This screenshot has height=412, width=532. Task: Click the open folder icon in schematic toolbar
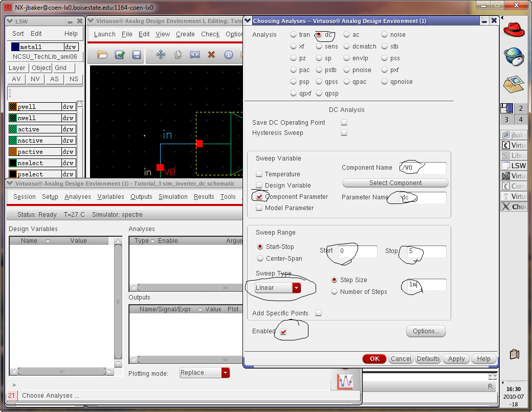point(102,55)
